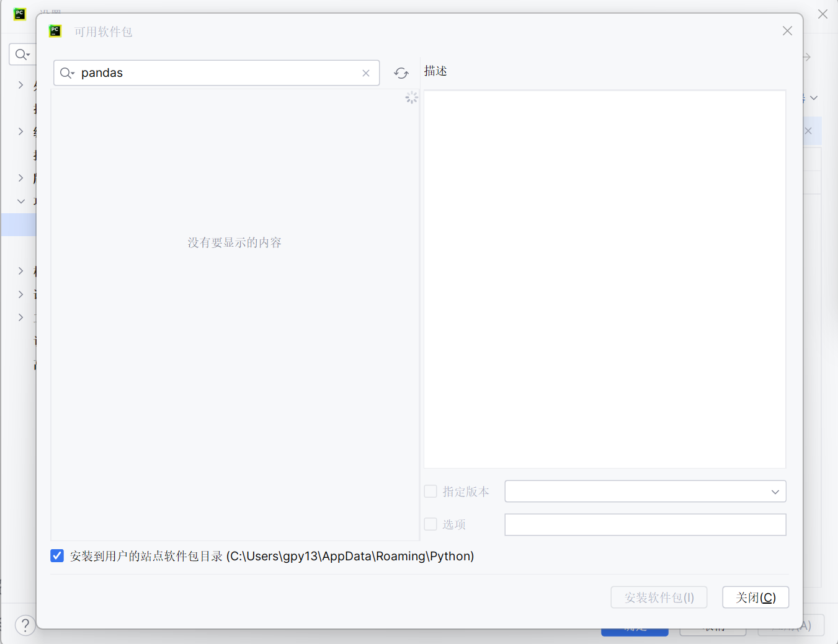The image size is (838, 644).
Task: Click the refresh package list icon
Action: pos(401,73)
